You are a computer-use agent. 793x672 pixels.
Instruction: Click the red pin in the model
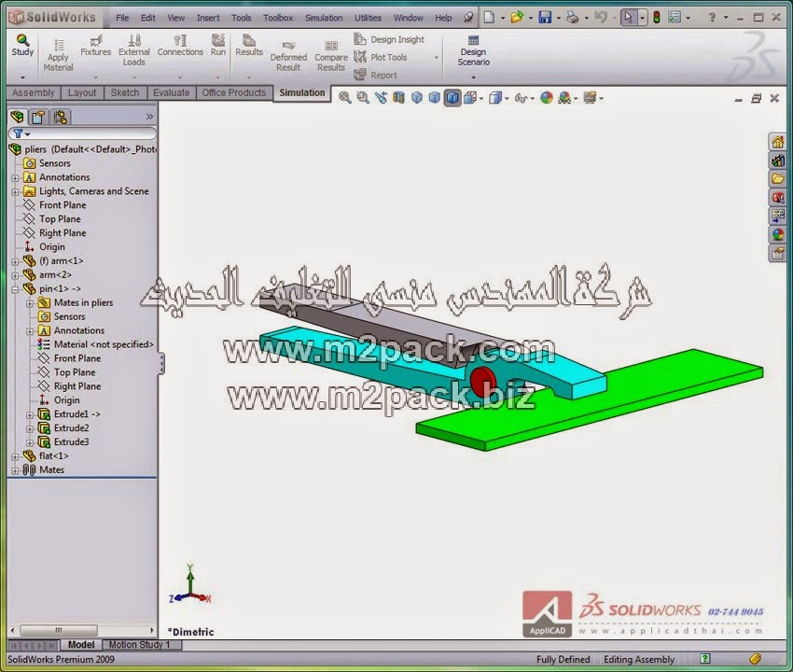(483, 381)
